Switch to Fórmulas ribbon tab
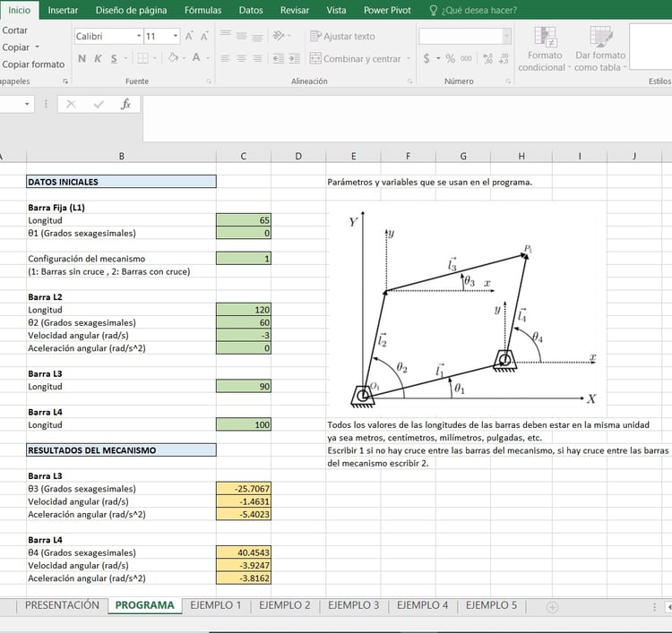The width and height of the screenshot is (672, 633). [x=203, y=10]
